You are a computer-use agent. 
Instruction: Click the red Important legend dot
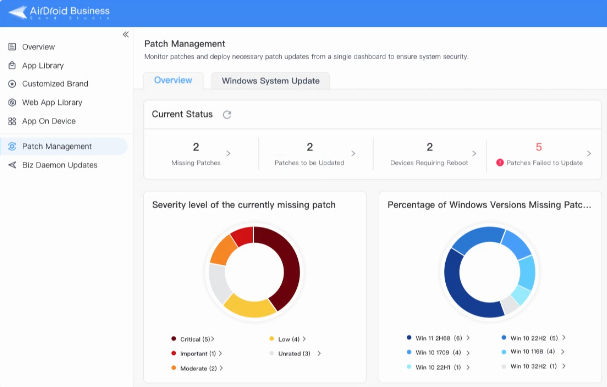pos(174,353)
